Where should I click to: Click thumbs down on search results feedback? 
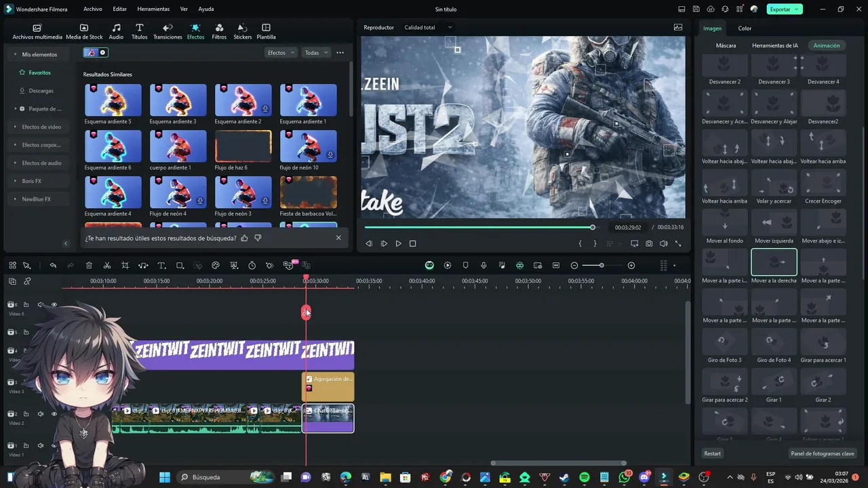(258, 238)
